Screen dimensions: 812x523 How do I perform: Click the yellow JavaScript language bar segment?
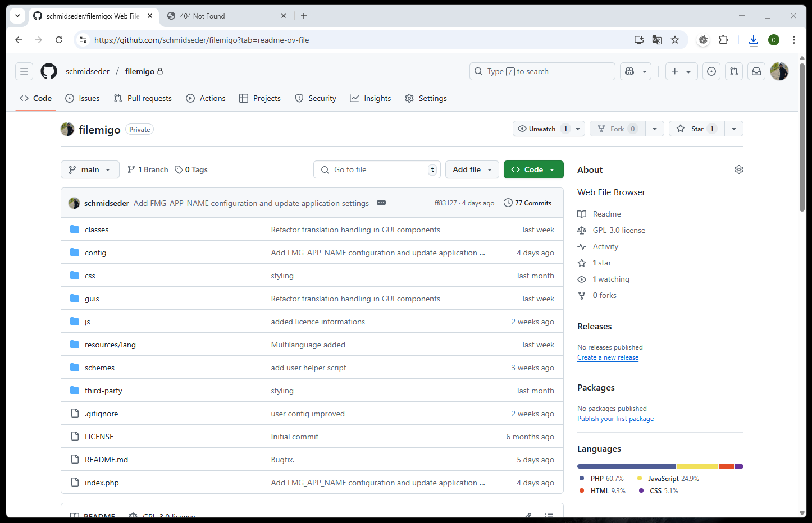pyautogui.click(x=697, y=466)
